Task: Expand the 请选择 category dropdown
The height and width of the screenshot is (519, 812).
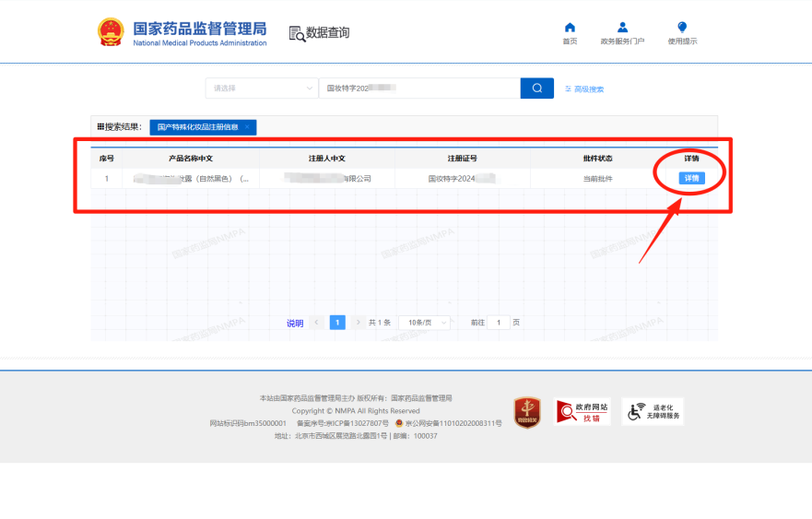Action: 261,88
